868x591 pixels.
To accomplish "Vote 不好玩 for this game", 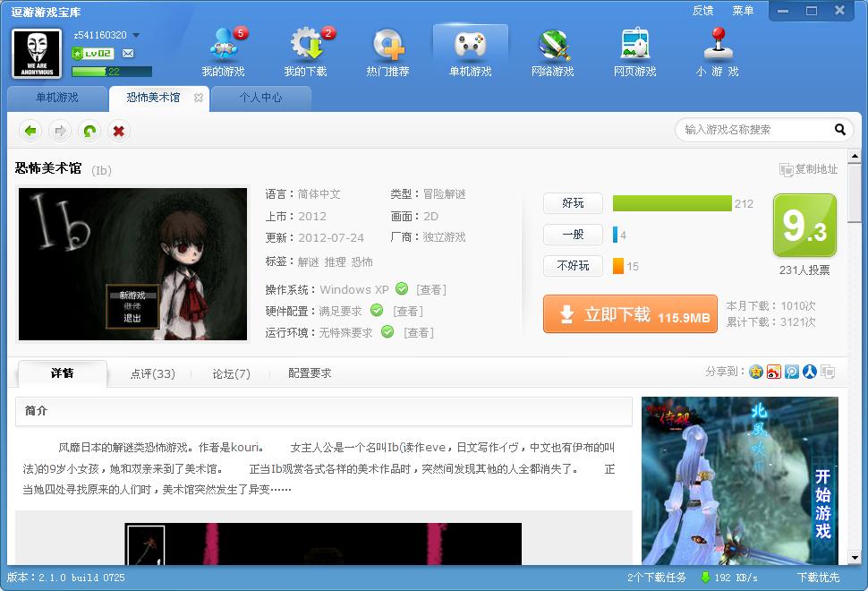I will (573, 267).
